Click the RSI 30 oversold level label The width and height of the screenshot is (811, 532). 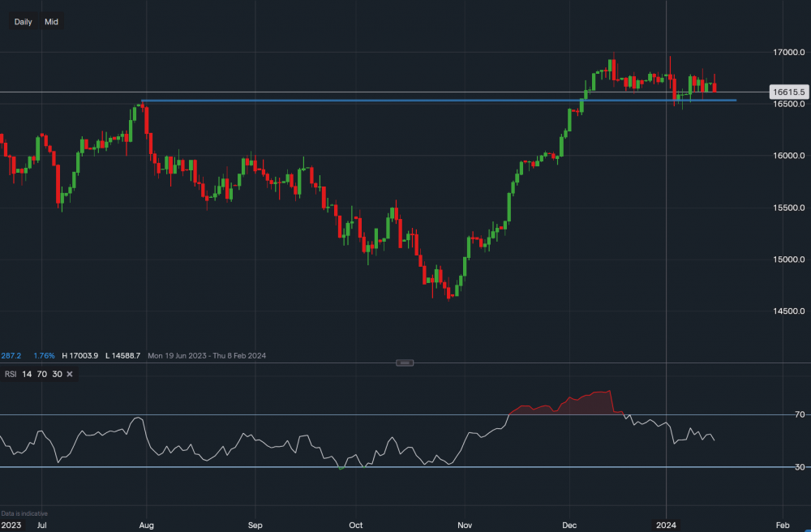pyautogui.click(x=800, y=467)
